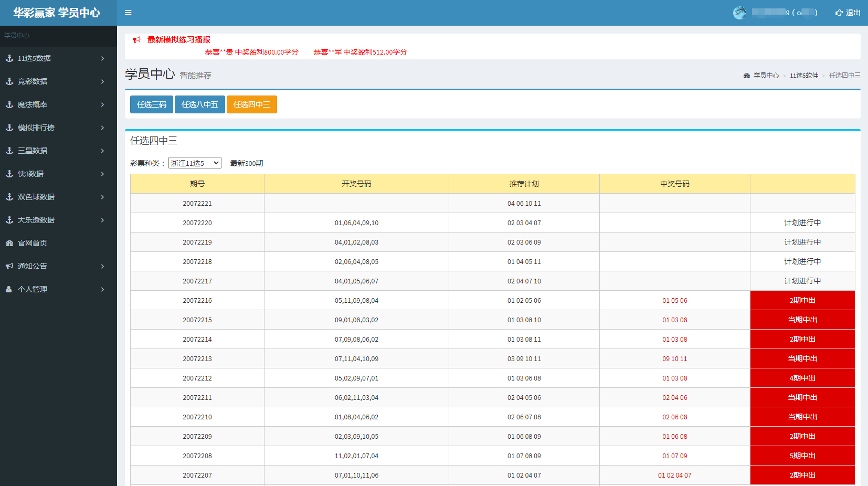This screenshot has height=486, width=868.
Task: Click the 恭喜**贵 winning announcement
Action: (x=251, y=52)
